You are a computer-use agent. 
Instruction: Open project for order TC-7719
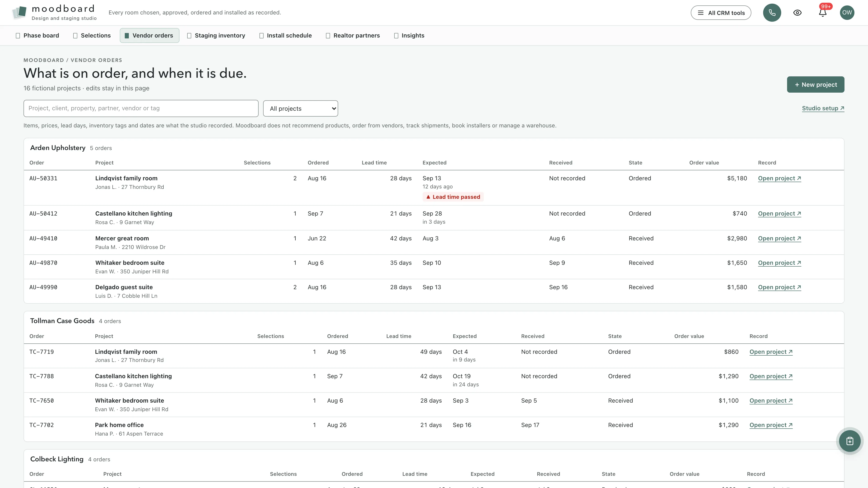point(771,352)
